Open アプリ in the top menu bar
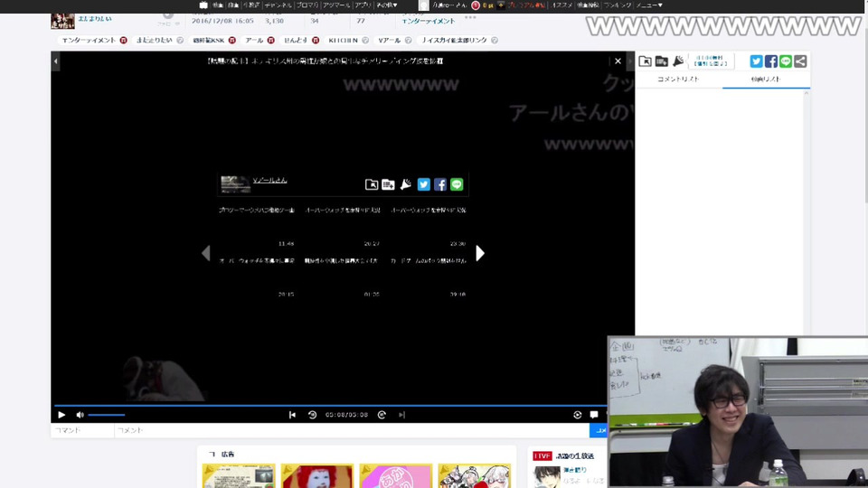868x488 pixels. point(363,5)
